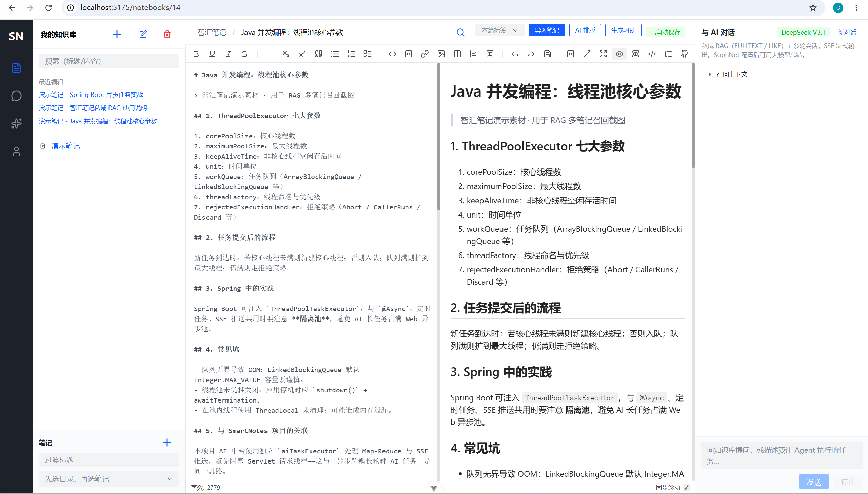Image resolution: width=868 pixels, height=494 pixels.
Task: Edit the knowledge base pencil icon
Action: click(143, 34)
